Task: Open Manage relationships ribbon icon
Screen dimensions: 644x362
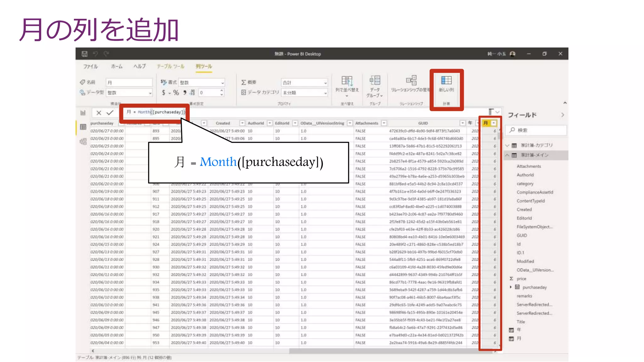Action: tap(411, 81)
